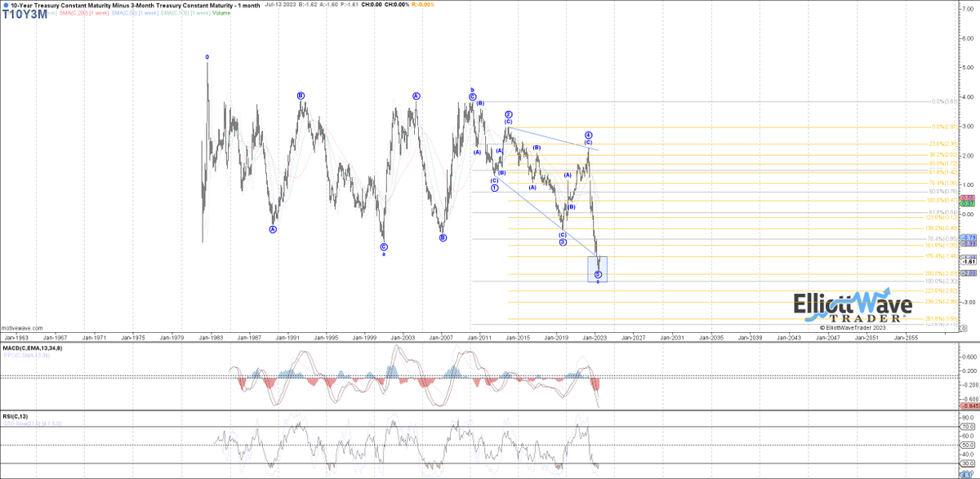This screenshot has width=980, height=479.
Task: Select the circled 1 wave label
Action: [495, 188]
